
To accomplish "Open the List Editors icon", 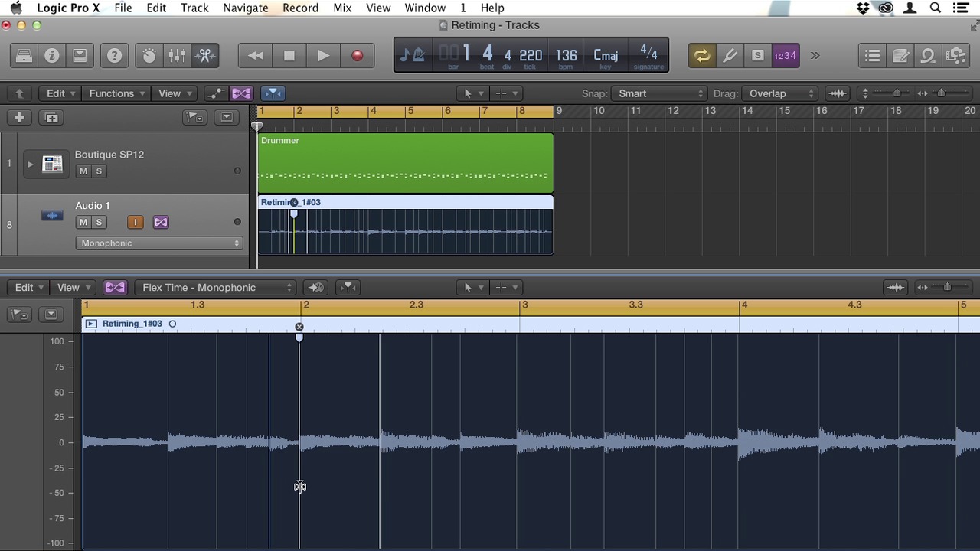I will [x=872, y=56].
